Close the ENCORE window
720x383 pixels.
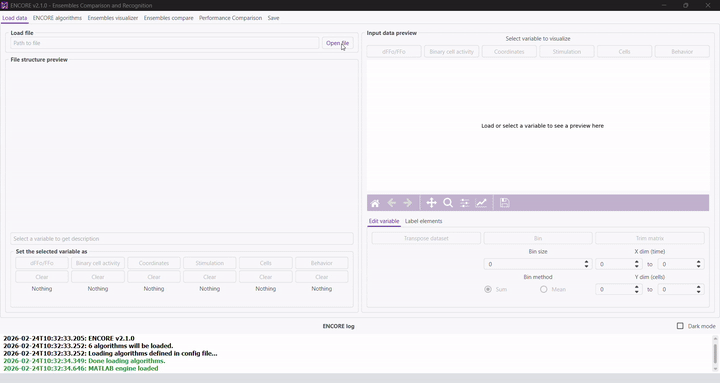(708, 6)
